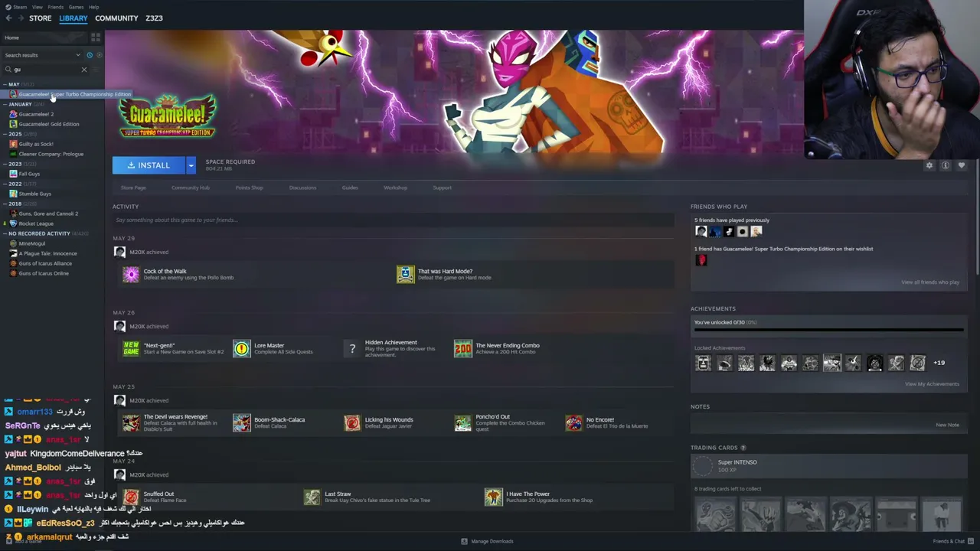Select Rocket League in library list

(x=35, y=223)
